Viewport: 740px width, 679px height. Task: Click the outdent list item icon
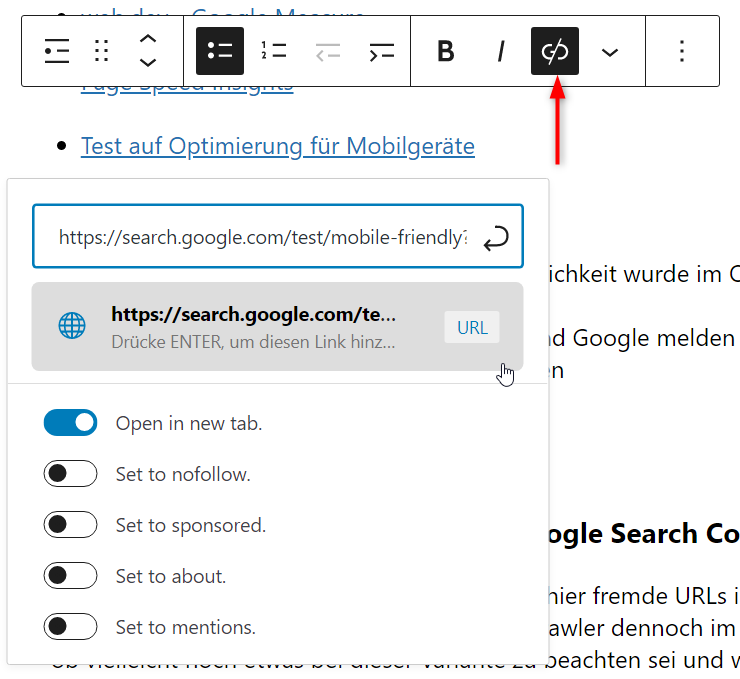pyautogui.click(x=327, y=51)
